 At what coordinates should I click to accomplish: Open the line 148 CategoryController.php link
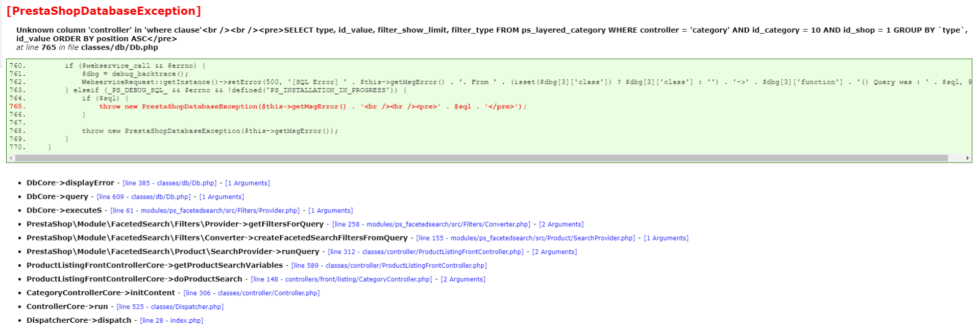tap(341, 279)
